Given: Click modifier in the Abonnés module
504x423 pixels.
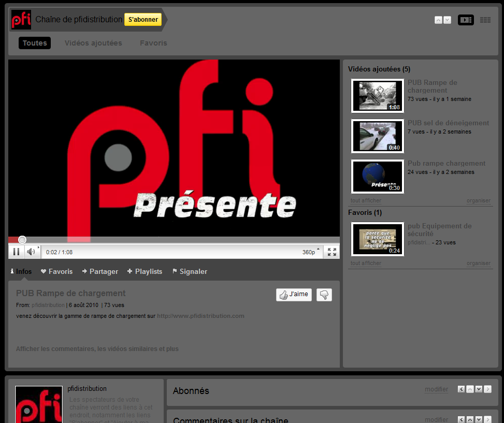Looking at the screenshot, I should tap(436, 389).
